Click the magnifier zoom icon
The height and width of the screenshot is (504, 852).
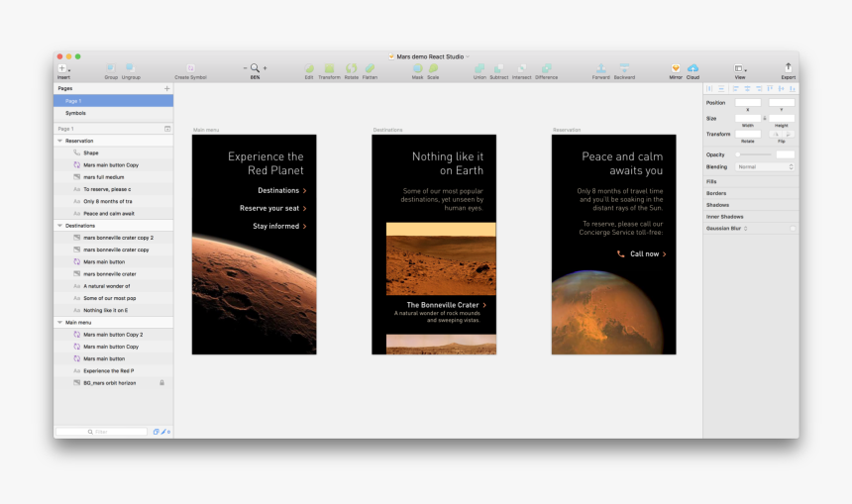point(255,68)
